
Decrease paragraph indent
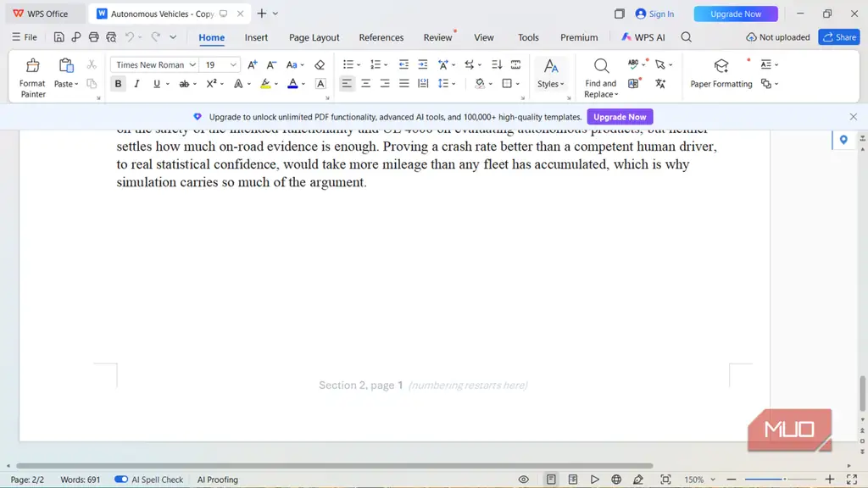(403, 64)
